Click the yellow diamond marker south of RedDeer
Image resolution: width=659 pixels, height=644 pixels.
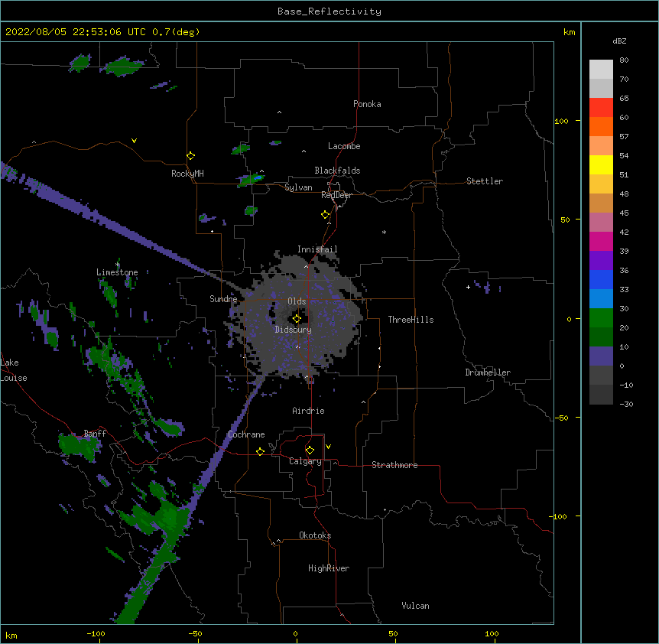click(x=325, y=215)
